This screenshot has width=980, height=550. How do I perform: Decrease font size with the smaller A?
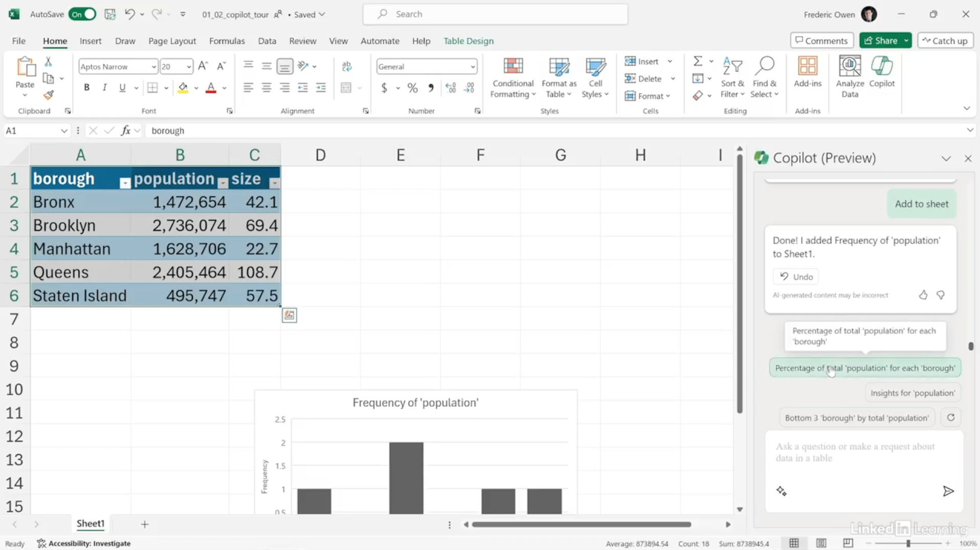[x=221, y=66]
